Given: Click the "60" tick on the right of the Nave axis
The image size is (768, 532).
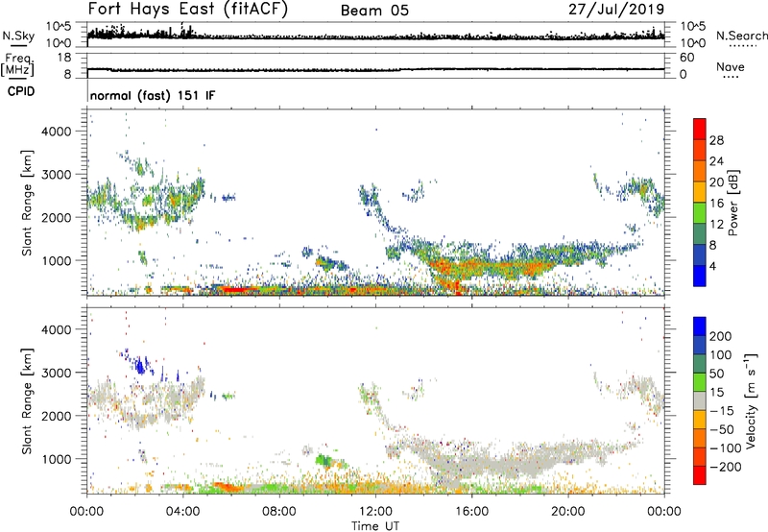Looking at the screenshot, I should coord(686,58).
